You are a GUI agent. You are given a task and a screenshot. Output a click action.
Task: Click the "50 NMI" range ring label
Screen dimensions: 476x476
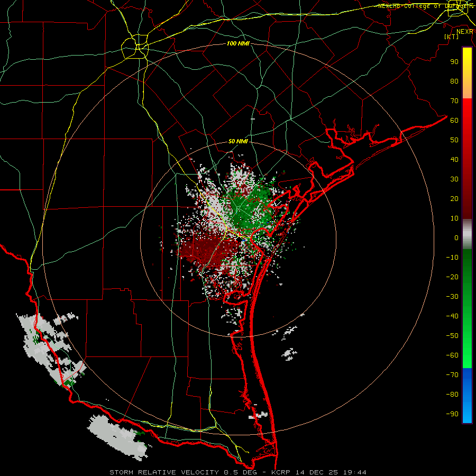pyautogui.click(x=238, y=141)
